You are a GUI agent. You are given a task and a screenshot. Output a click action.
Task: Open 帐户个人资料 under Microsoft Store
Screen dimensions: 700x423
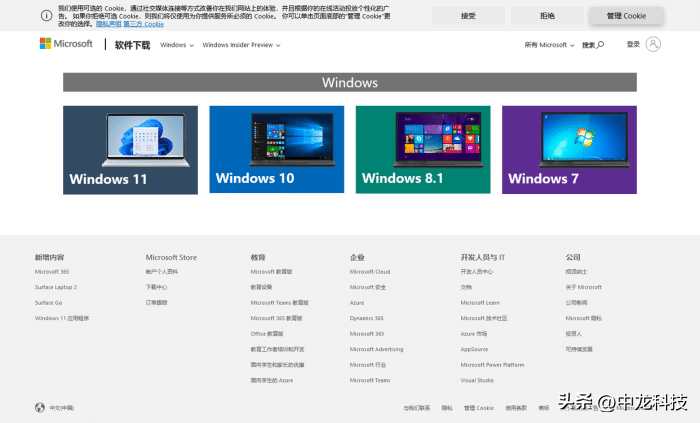click(x=162, y=272)
